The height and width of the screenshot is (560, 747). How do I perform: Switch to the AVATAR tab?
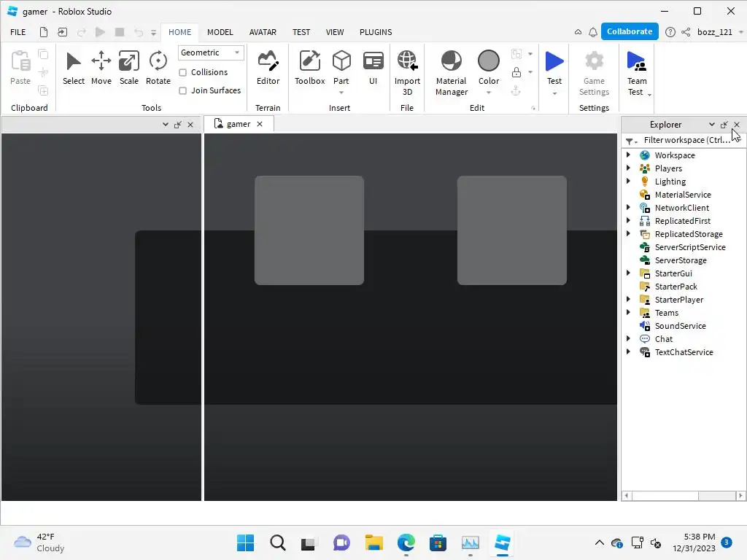tap(263, 32)
